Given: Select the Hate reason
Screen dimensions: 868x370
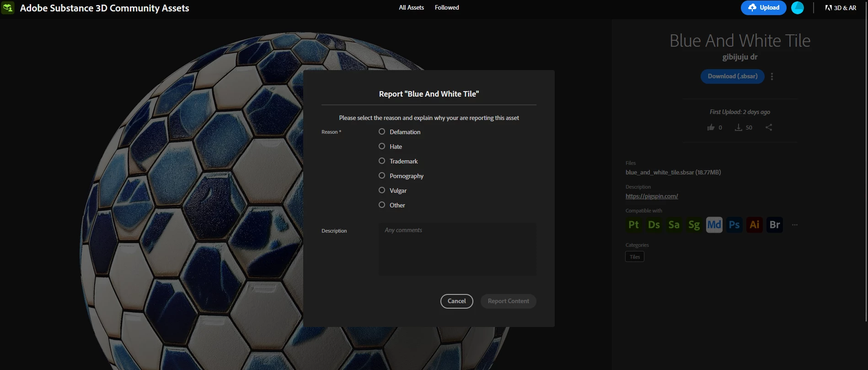Looking at the screenshot, I should (x=382, y=146).
